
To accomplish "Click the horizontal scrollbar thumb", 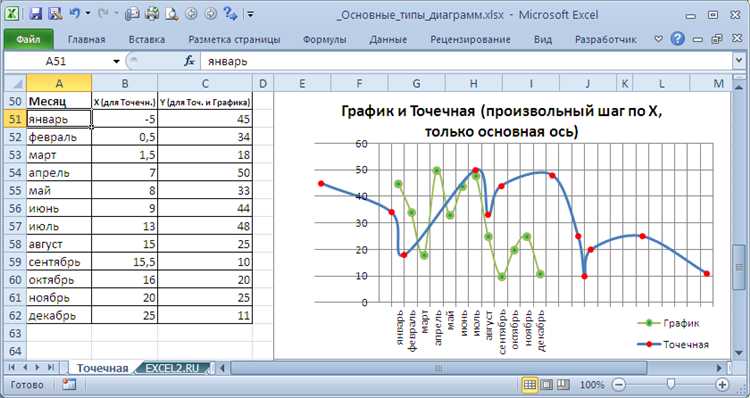I will pos(439,368).
